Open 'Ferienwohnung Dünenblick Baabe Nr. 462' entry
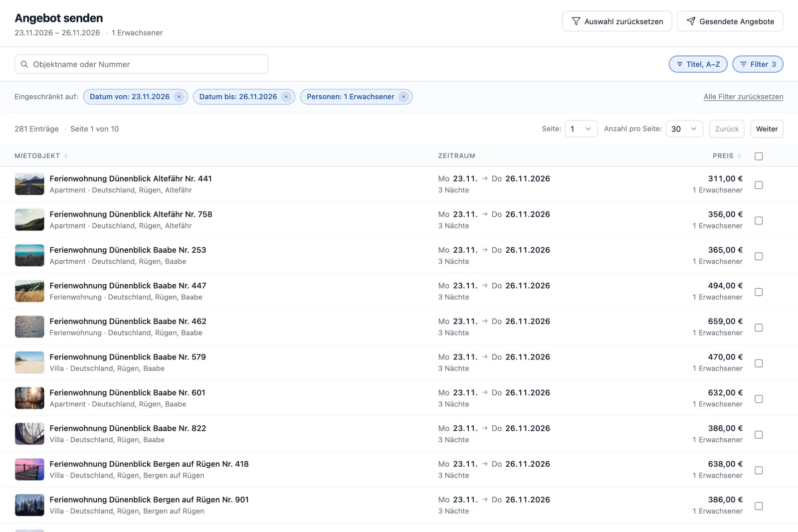 128,321
